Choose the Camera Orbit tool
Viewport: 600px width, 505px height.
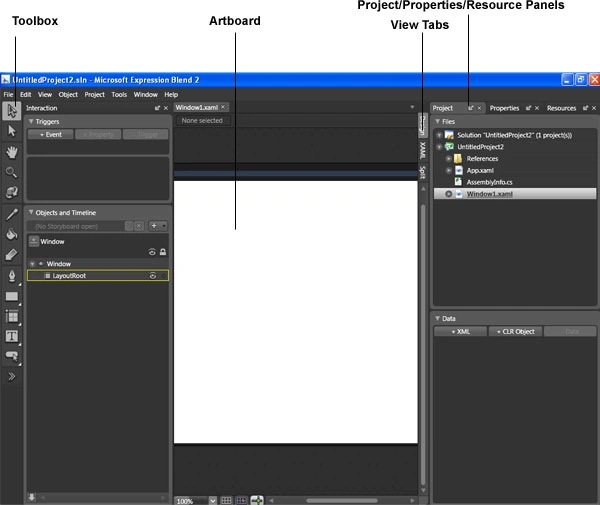tap(11, 192)
